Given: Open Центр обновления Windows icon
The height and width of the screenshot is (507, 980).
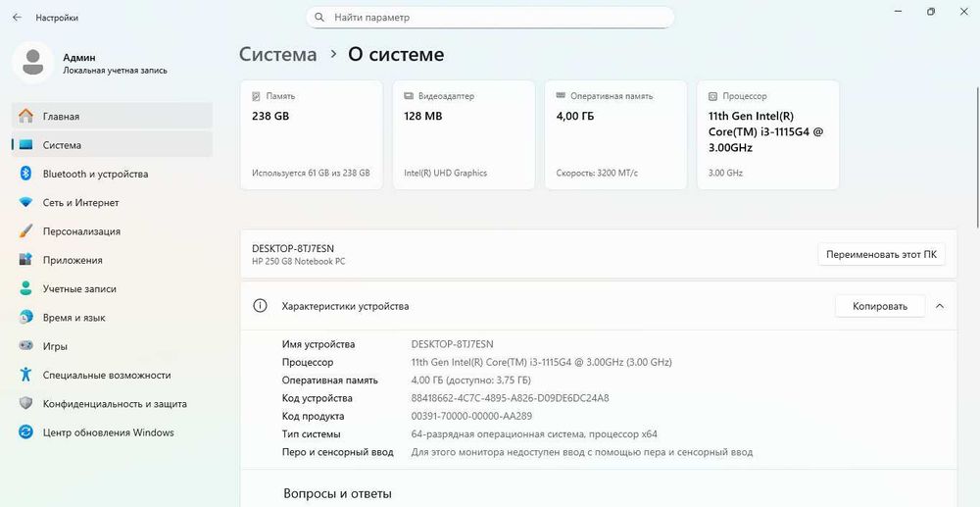Looking at the screenshot, I should pos(26,432).
